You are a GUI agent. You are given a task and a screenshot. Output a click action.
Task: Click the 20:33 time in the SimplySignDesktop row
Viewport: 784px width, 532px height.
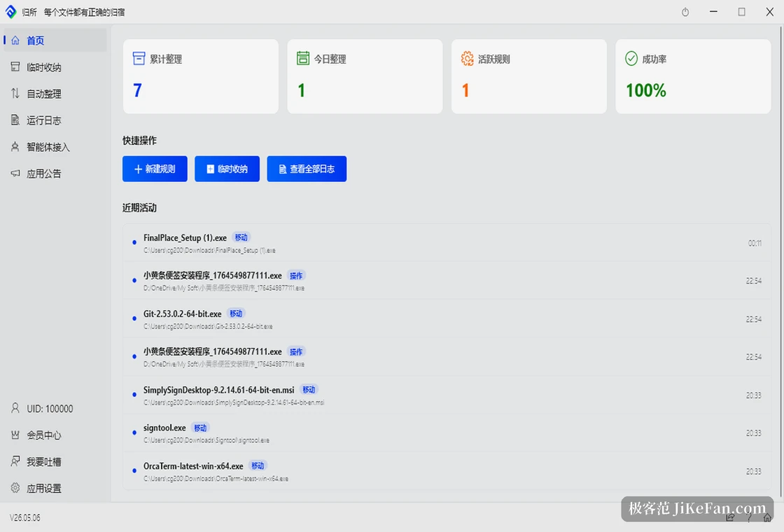(753, 395)
